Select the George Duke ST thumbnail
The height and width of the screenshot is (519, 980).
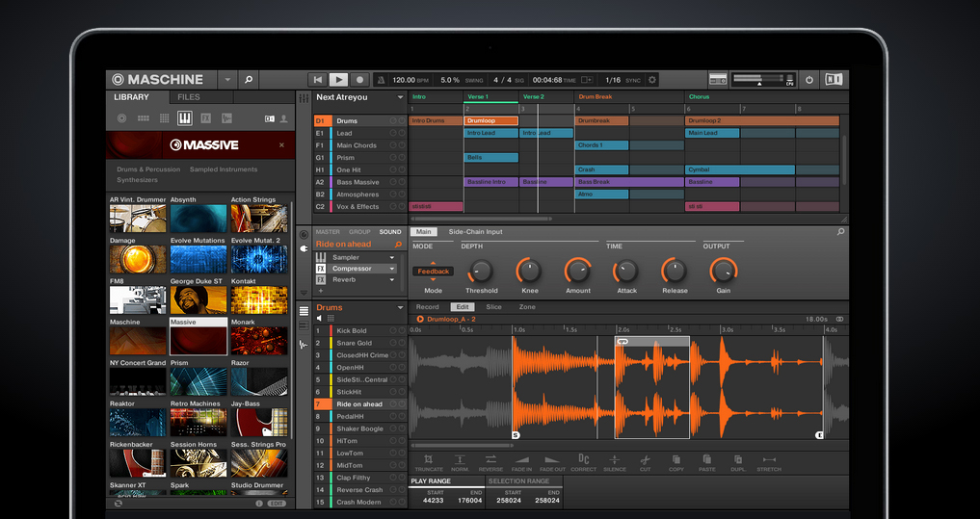[x=199, y=299]
